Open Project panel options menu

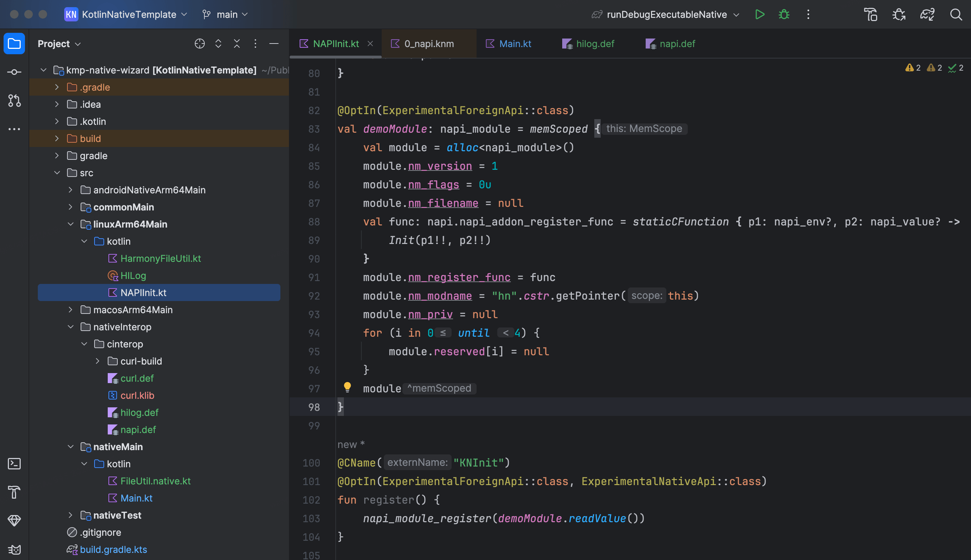click(x=255, y=44)
